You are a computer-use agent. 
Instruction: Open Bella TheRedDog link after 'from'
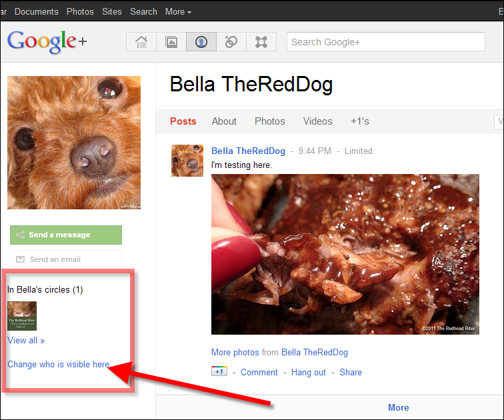tap(315, 353)
